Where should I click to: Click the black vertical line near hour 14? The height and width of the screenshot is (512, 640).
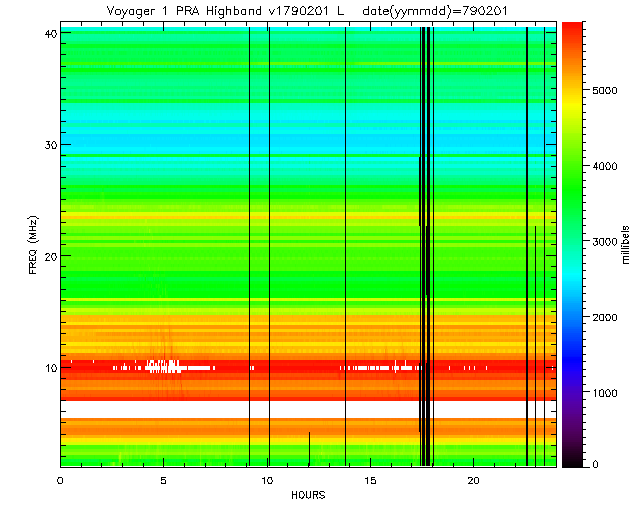coord(345,245)
